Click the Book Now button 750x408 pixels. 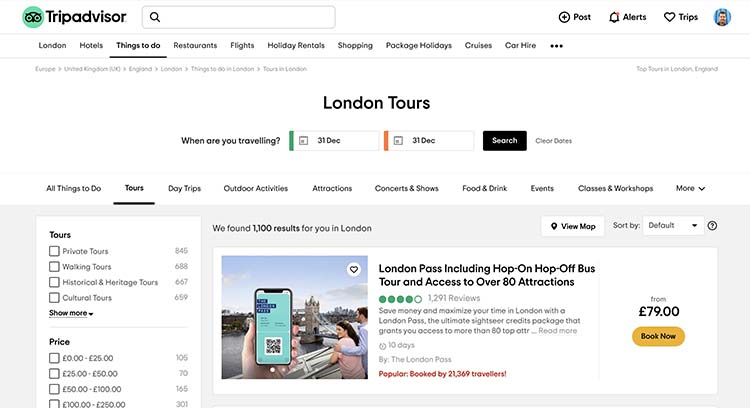(x=658, y=336)
